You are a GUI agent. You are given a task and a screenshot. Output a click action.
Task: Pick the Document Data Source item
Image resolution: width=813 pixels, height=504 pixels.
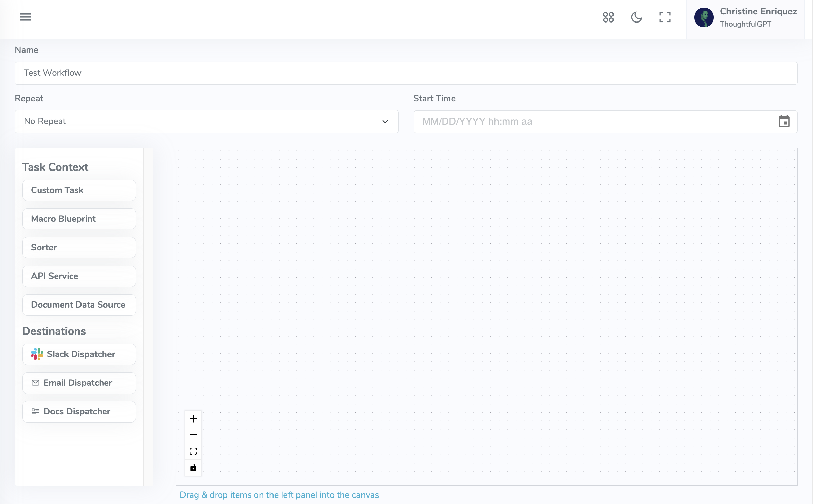[x=79, y=305]
